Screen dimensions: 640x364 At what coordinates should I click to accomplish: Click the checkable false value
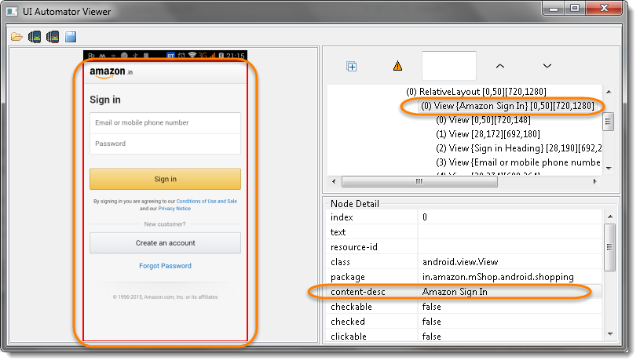431,307
